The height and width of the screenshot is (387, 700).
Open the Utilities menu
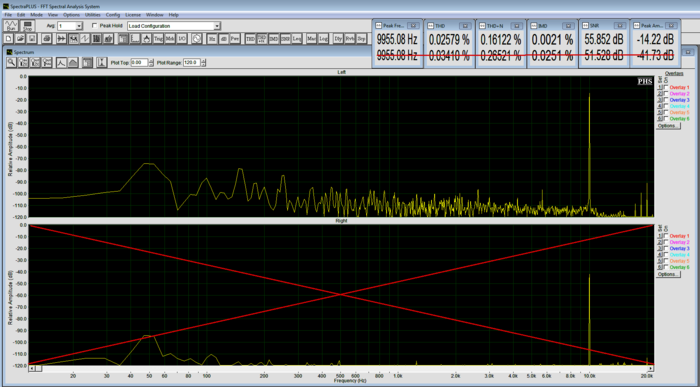click(x=92, y=15)
